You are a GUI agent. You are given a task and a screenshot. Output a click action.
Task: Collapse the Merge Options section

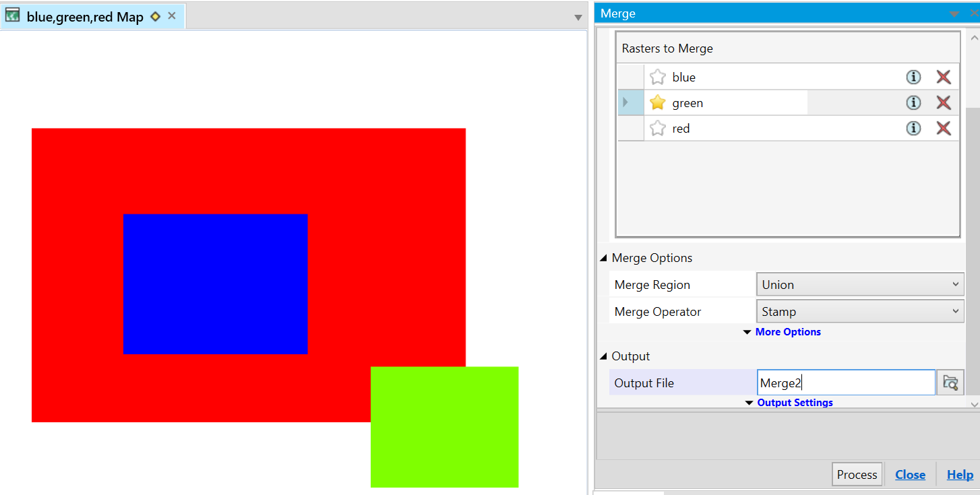[x=603, y=258]
